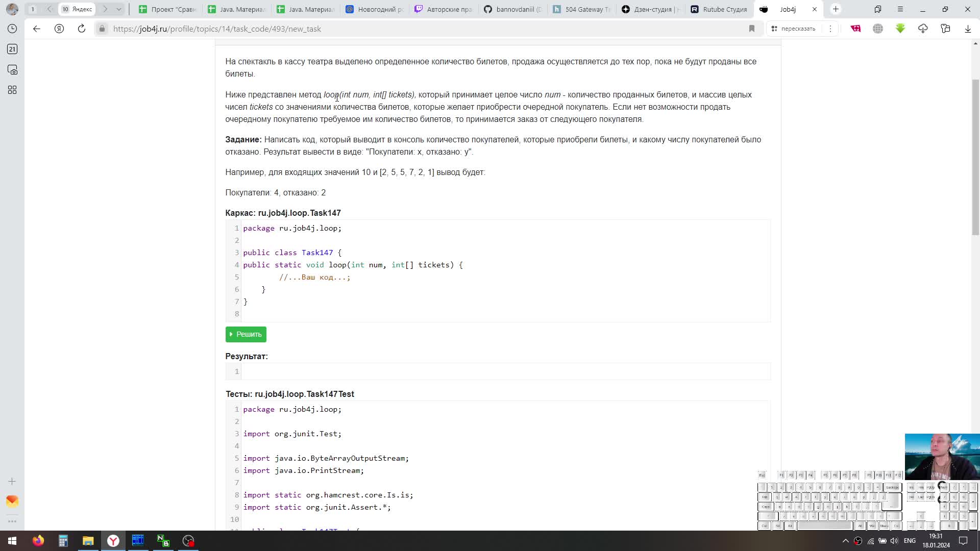This screenshot has height=551, width=980.
Task: Click the green Решить button
Action: (x=246, y=334)
